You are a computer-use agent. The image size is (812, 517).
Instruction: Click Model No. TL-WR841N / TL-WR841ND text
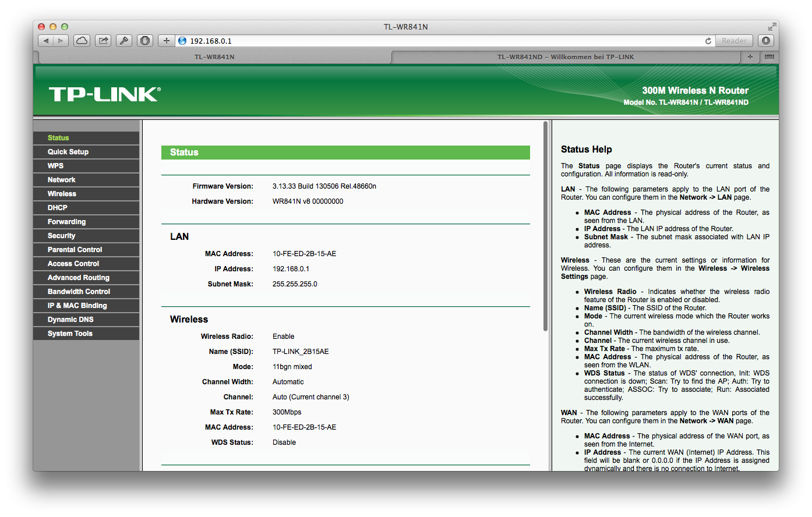coord(686,102)
